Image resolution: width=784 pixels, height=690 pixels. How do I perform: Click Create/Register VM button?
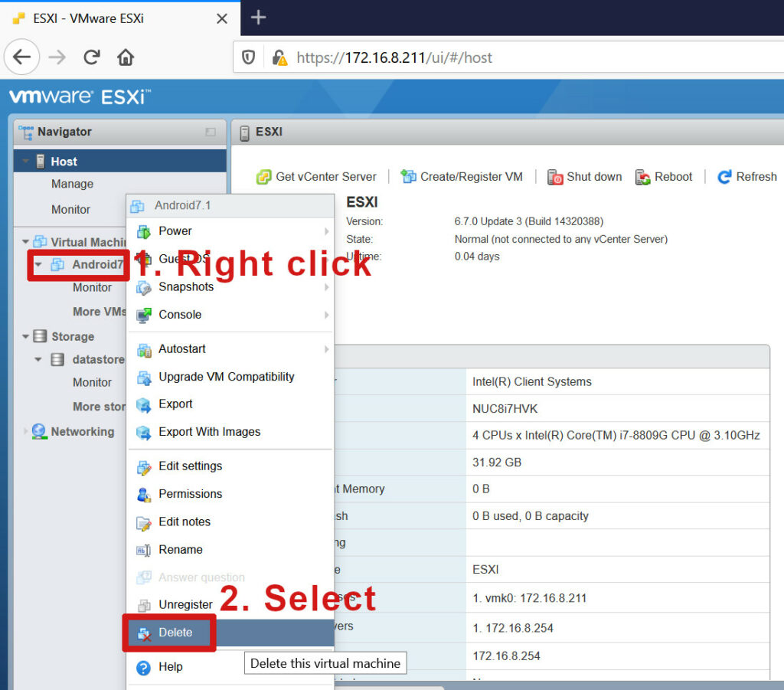[x=461, y=177]
